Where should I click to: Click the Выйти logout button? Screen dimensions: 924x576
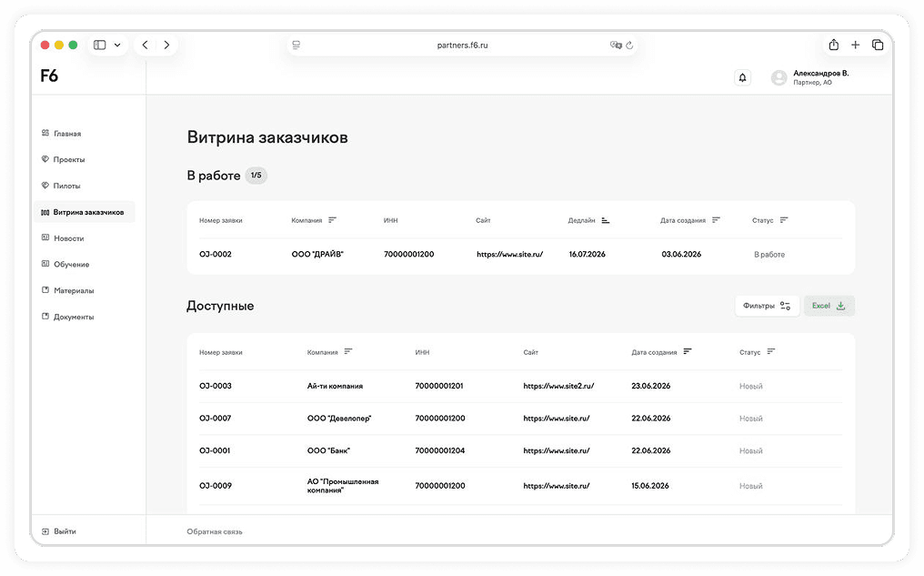pyautogui.click(x=59, y=531)
